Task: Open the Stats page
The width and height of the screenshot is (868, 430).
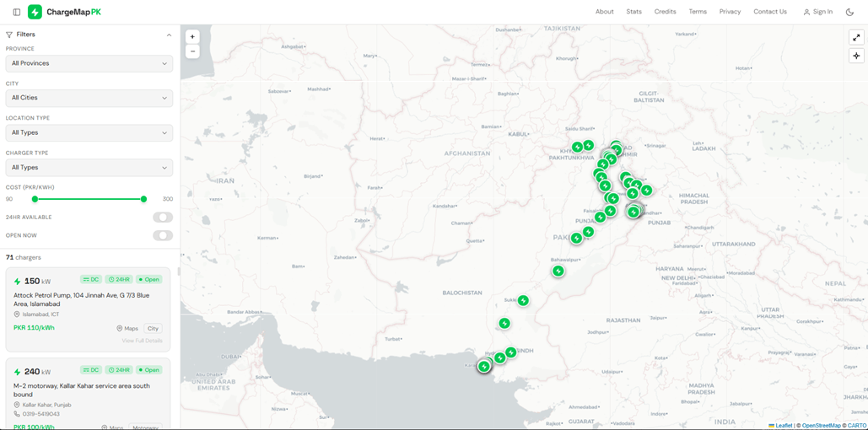Action: pos(633,12)
